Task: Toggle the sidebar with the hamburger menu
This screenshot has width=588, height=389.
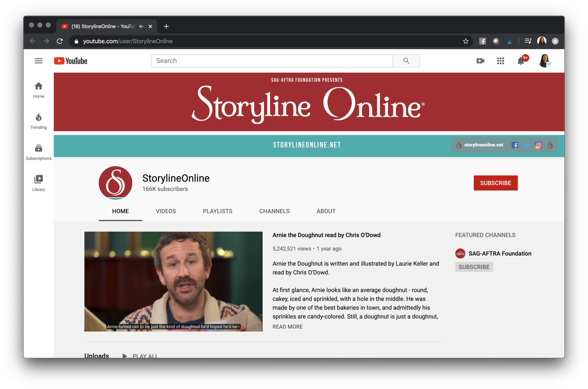Action: 39,61
